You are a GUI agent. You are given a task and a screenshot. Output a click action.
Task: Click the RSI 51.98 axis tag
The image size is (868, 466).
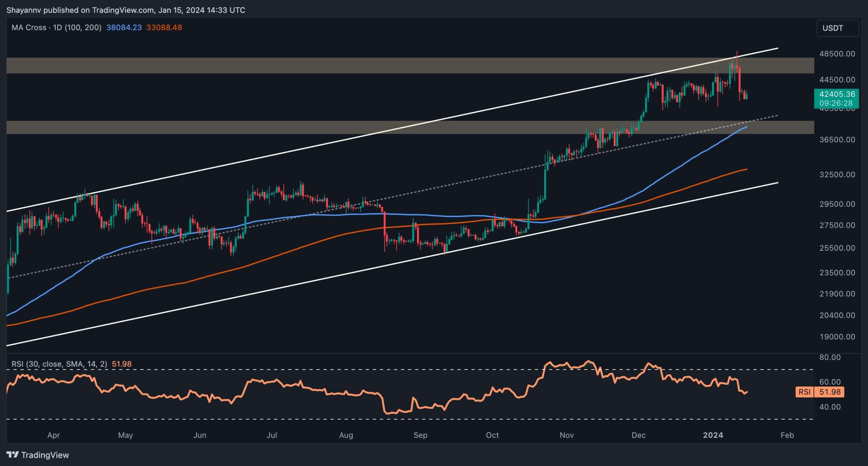[820, 392]
